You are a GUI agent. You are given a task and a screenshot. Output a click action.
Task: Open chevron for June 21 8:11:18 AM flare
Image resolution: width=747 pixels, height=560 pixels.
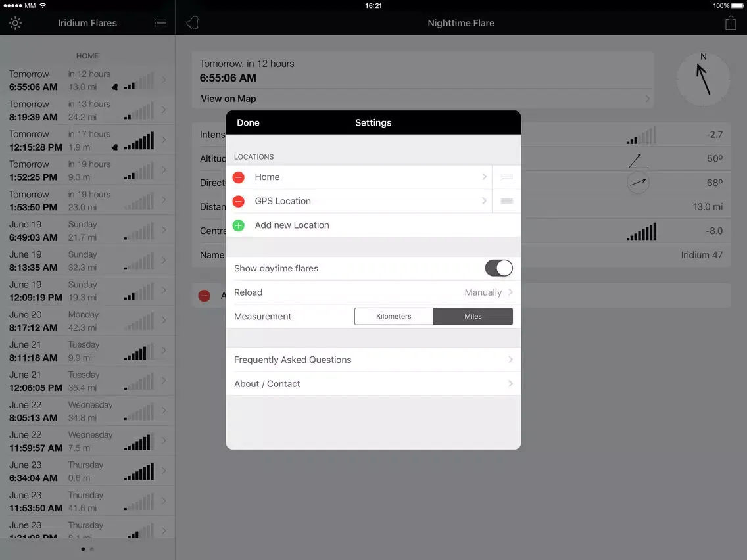pos(164,350)
